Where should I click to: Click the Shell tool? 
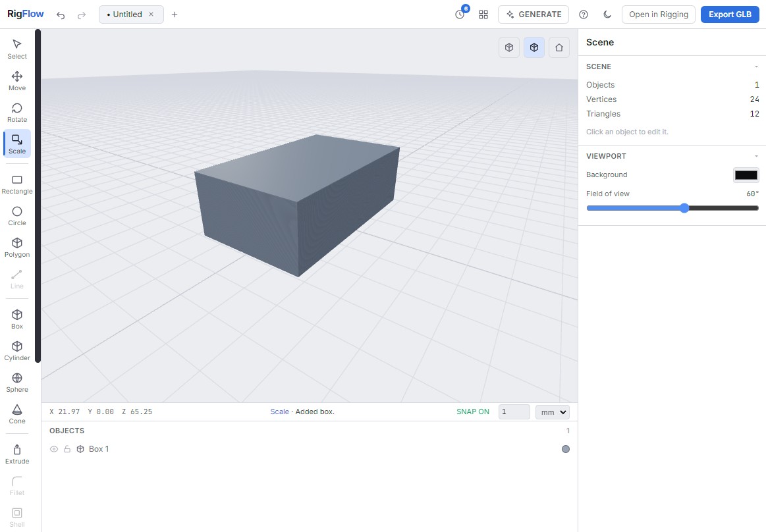tap(17, 517)
